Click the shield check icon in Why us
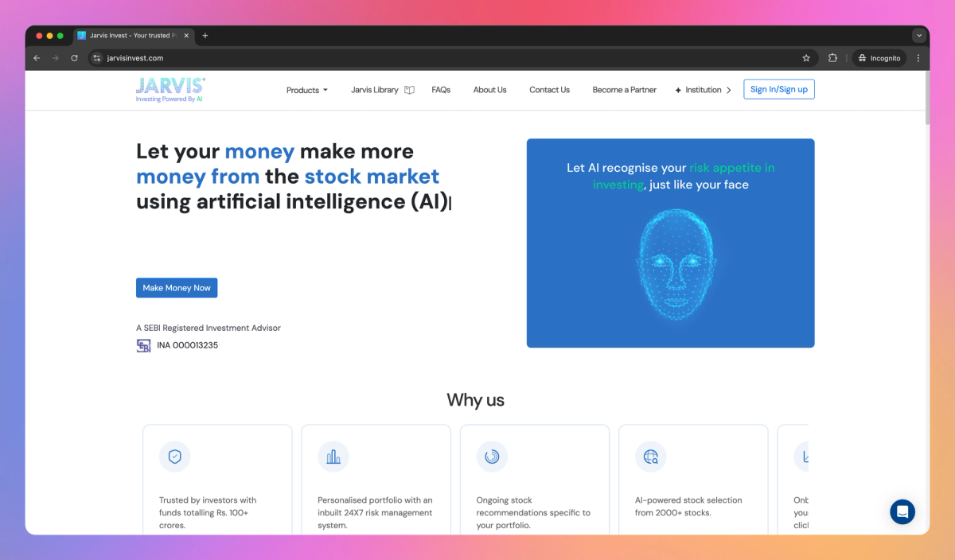Image resolution: width=955 pixels, height=560 pixels. [x=175, y=457]
